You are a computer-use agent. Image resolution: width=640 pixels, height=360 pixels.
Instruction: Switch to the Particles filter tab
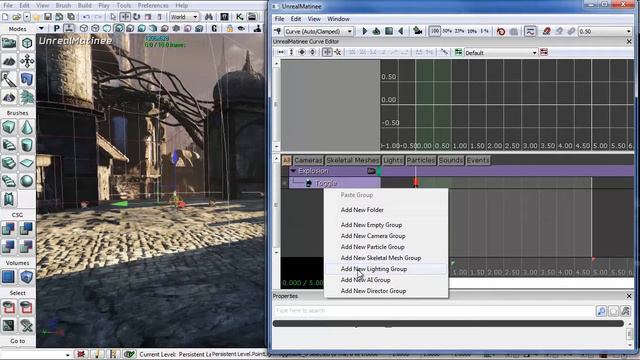click(420, 160)
